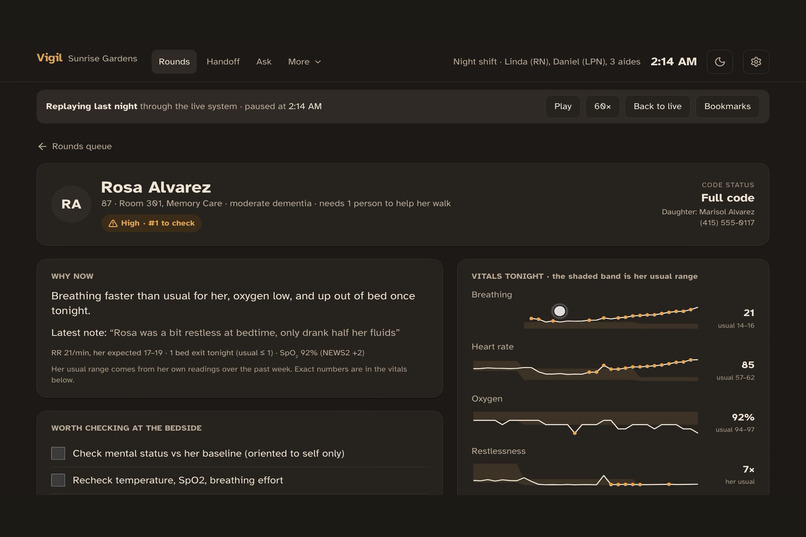
Task: Click the timeline marker on Breathing chart
Action: point(559,311)
